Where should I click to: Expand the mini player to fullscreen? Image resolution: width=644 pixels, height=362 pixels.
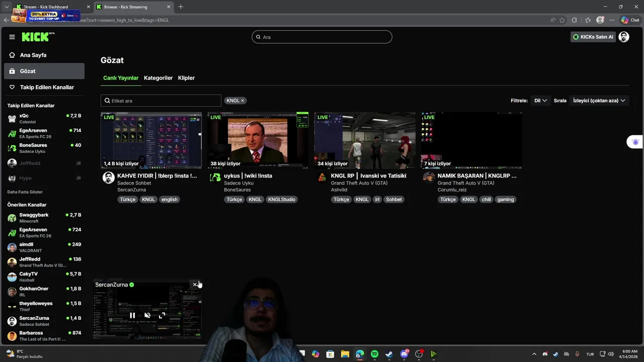[x=162, y=316]
